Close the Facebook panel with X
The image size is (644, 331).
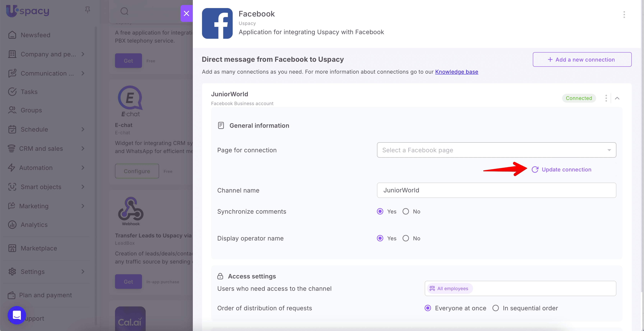coord(186,13)
